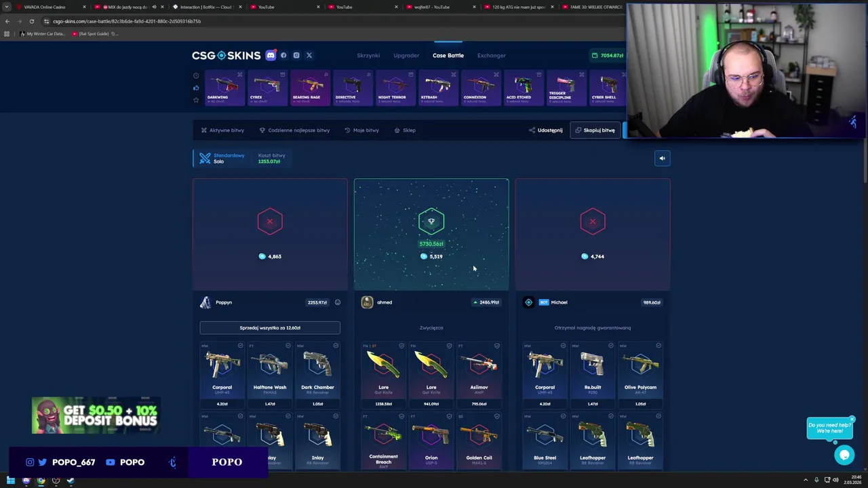The width and height of the screenshot is (868, 488).
Task: Open the Discord icon beside the CSGO-Skins logo
Action: tap(271, 56)
